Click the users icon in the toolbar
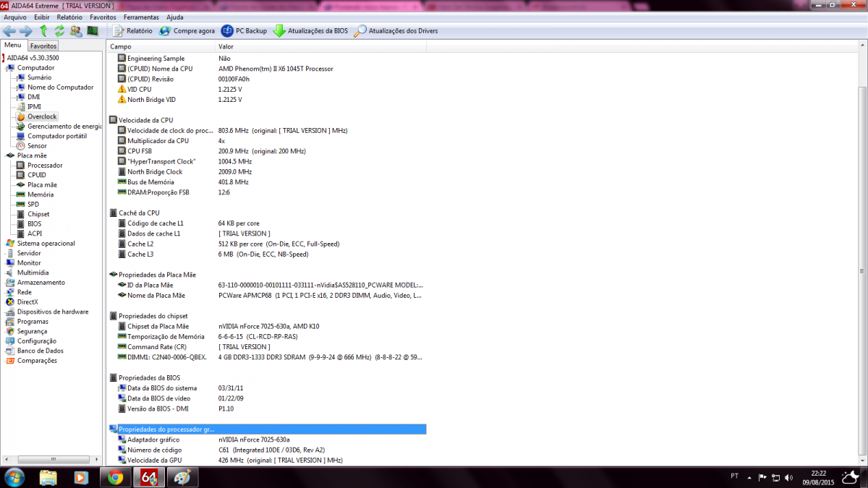The width and height of the screenshot is (868, 488). (x=76, y=31)
